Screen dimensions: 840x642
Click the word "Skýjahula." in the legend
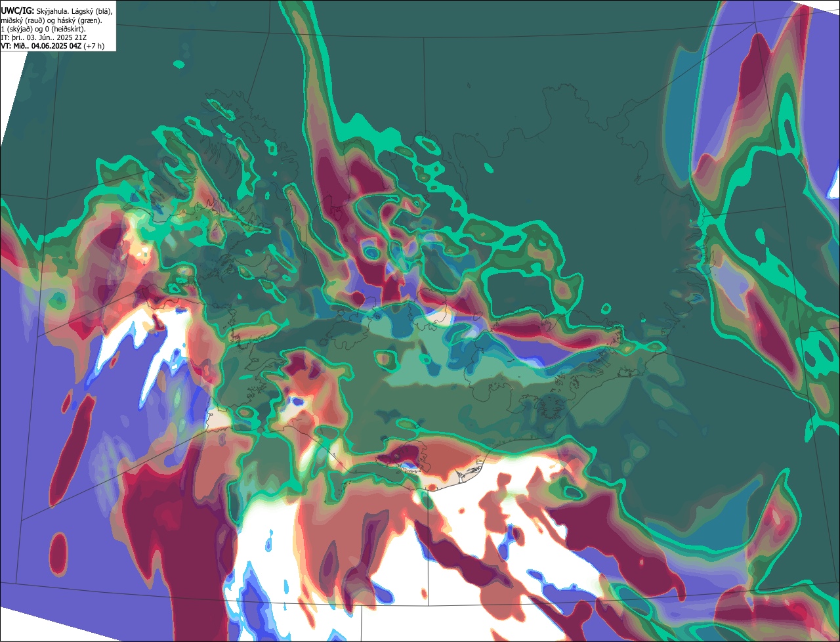coord(52,12)
